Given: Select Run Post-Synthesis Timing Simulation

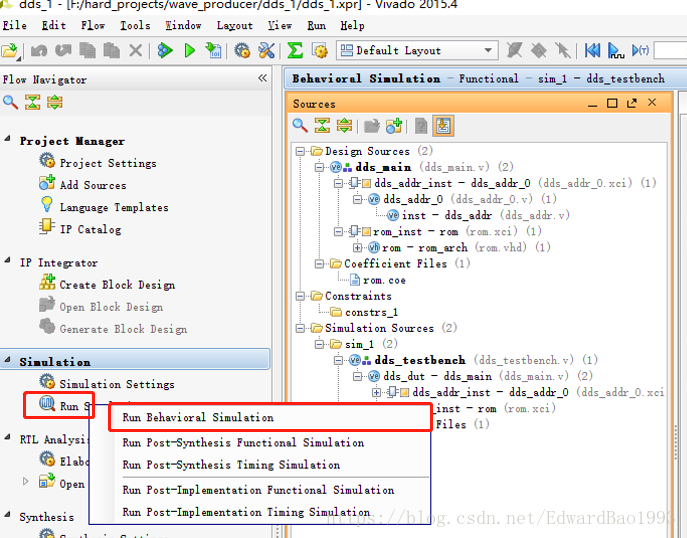Looking at the screenshot, I should [231, 465].
